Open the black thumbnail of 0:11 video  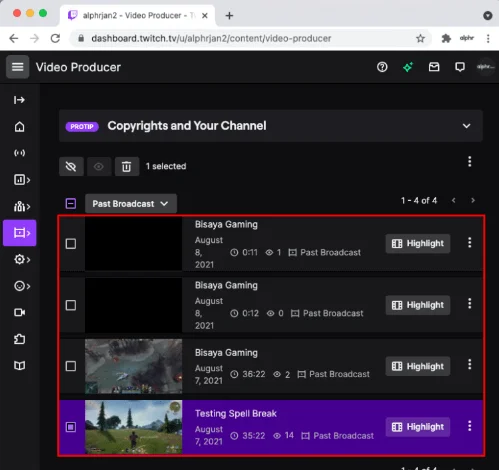(134, 244)
